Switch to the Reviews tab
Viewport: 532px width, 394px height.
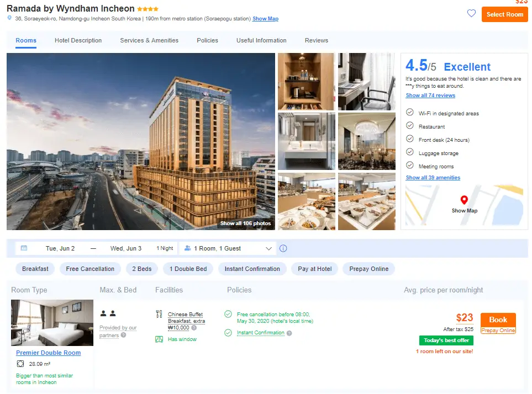point(316,40)
